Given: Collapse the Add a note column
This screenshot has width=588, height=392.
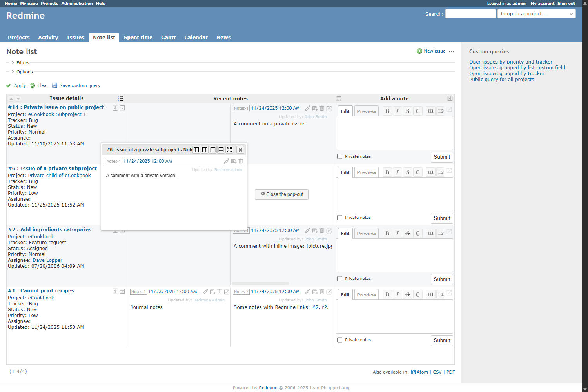Looking at the screenshot, I should click(x=450, y=98).
